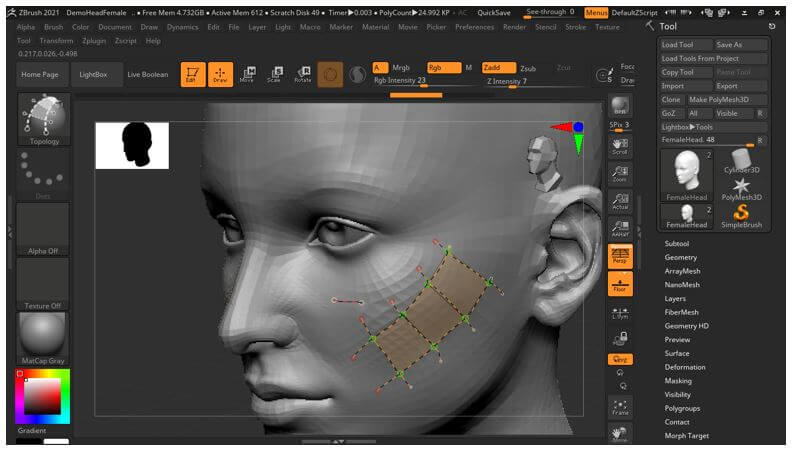Select the PolyMesh3D star tool
798x450 pixels.
(742, 189)
